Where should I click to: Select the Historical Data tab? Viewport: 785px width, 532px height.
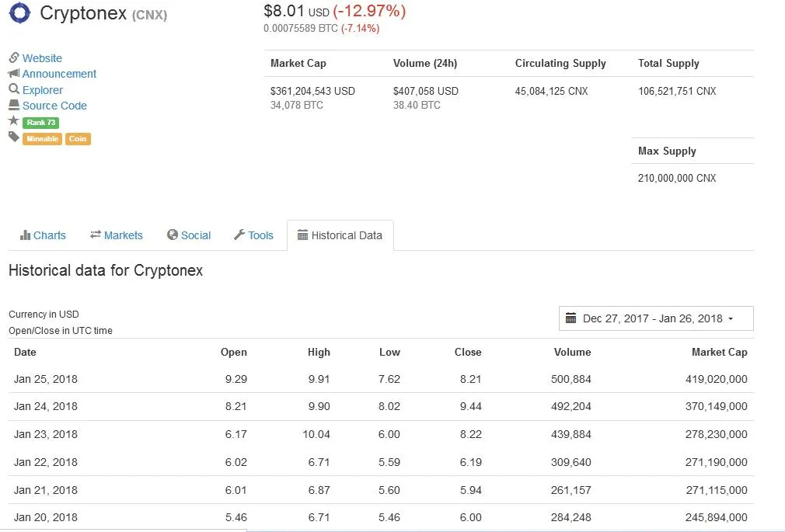tap(340, 235)
